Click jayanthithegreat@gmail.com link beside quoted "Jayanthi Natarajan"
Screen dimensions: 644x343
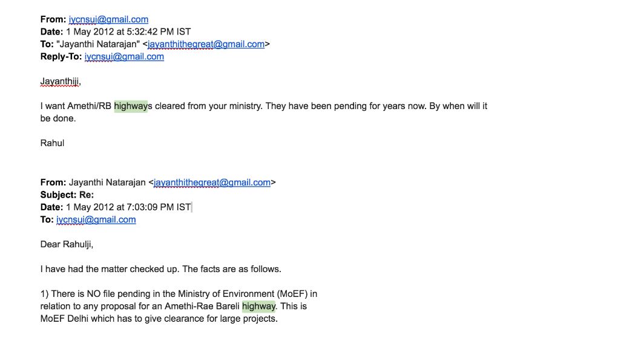tap(206, 44)
